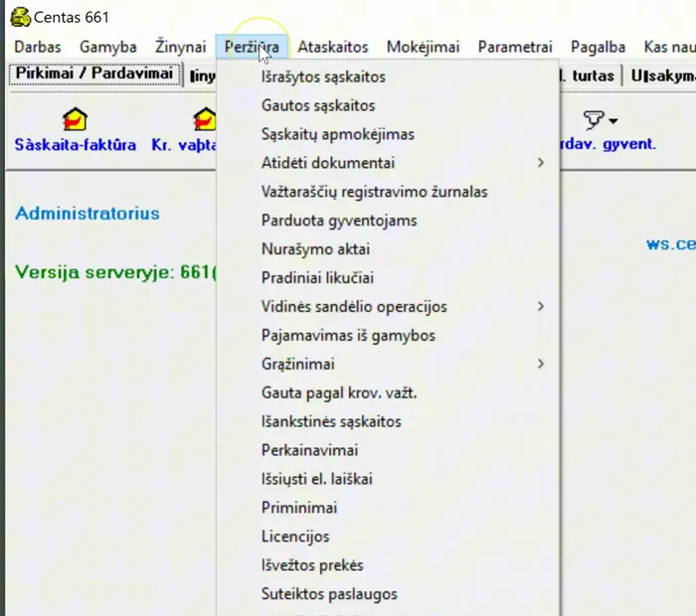Click the Pardav. gyvent. toolbar label
The height and width of the screenshot is (616, 696).
click(x=609, y=144)
